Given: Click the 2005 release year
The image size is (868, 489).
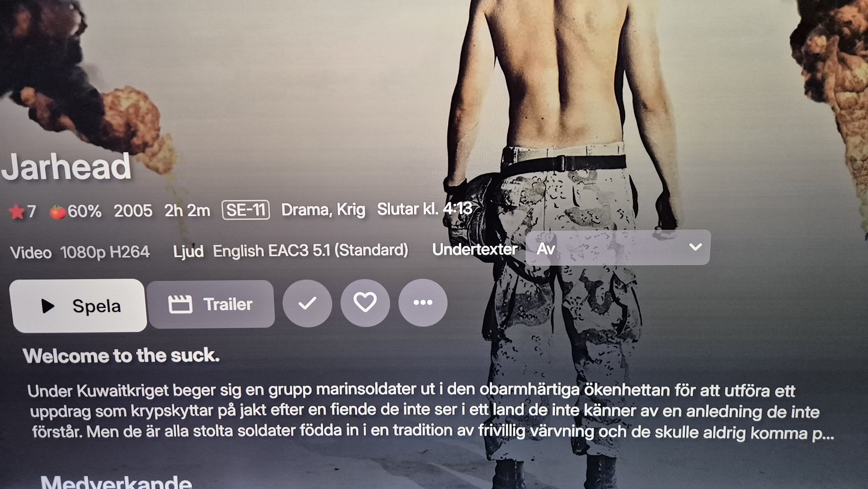Looking at the screenshot, I should 133,211.
